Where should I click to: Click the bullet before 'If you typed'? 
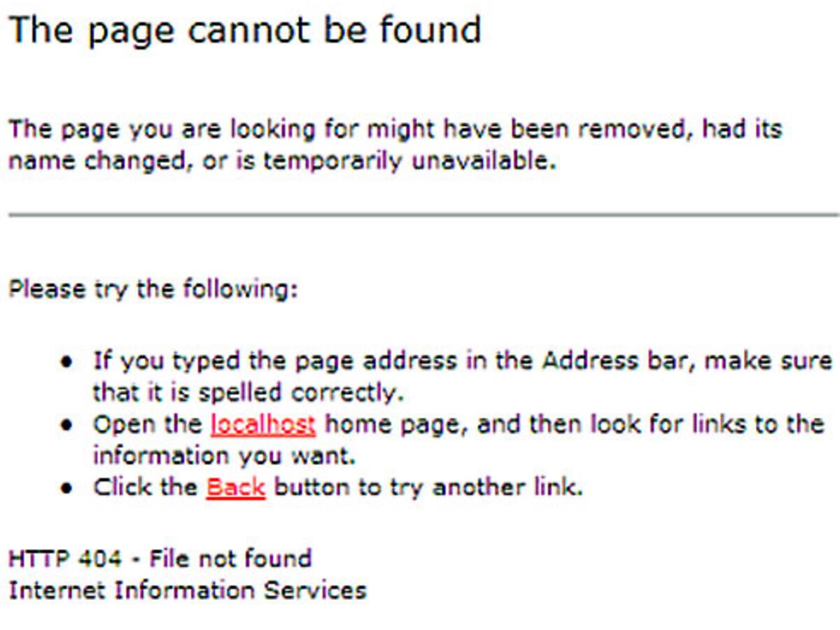coord(66,362)
